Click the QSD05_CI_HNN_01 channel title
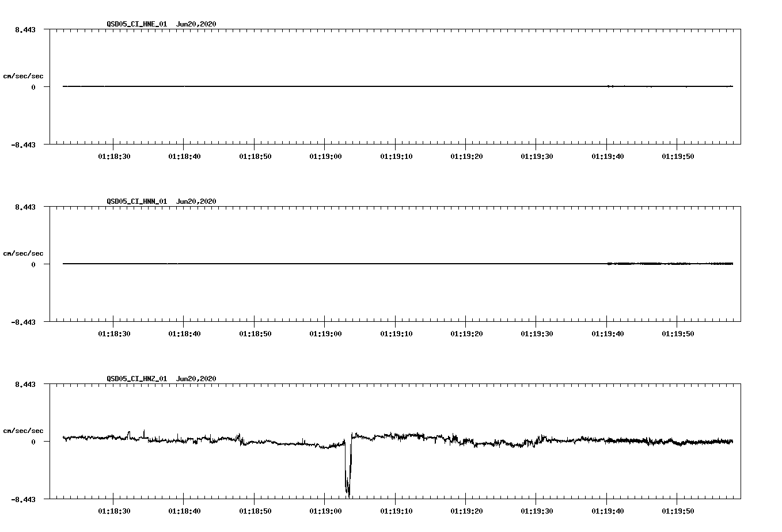 coord(137,202)
